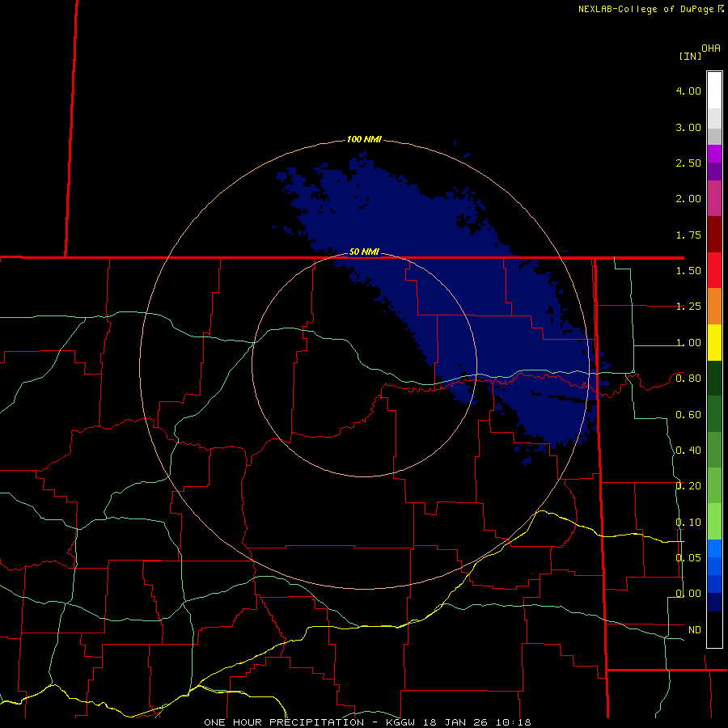
Task: Click the 0.00 legend value
Action: pyautogui.click(x=688, y=594)
